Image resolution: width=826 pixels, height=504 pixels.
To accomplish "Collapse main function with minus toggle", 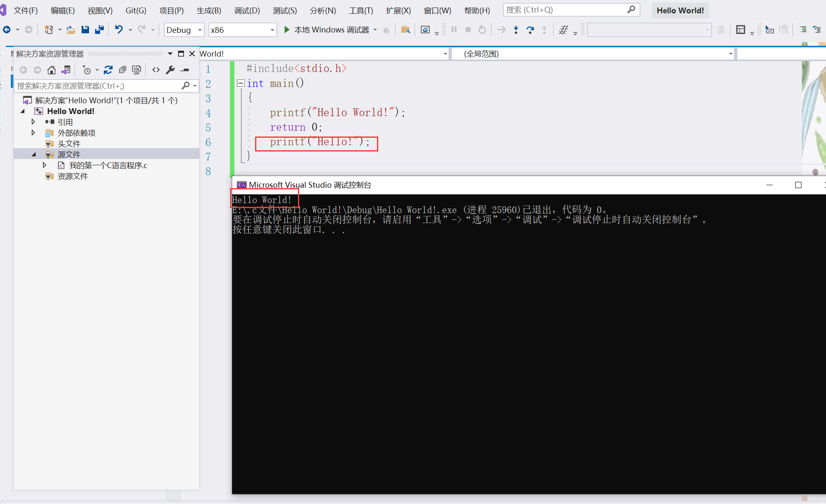I will coord(241,83).
